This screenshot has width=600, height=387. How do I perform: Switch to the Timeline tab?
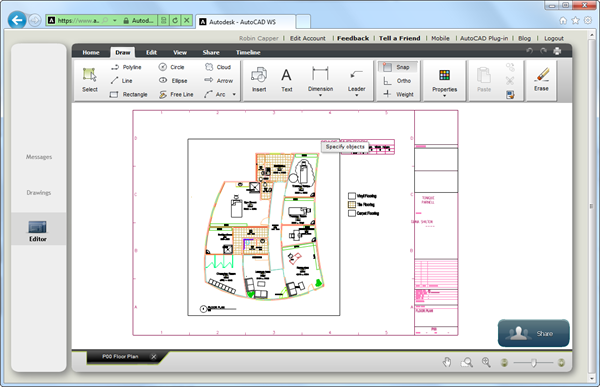(x=248, y=52)
